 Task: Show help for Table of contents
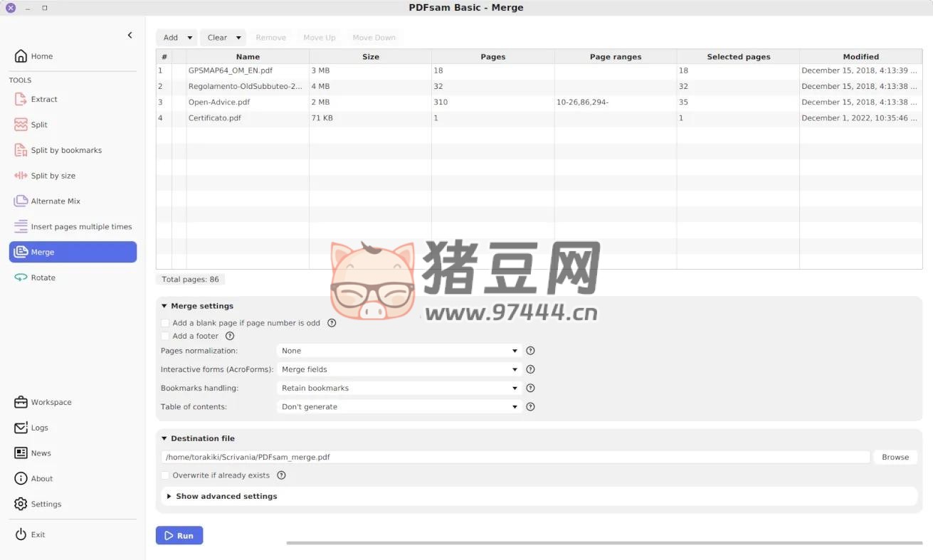click(530, 407)
